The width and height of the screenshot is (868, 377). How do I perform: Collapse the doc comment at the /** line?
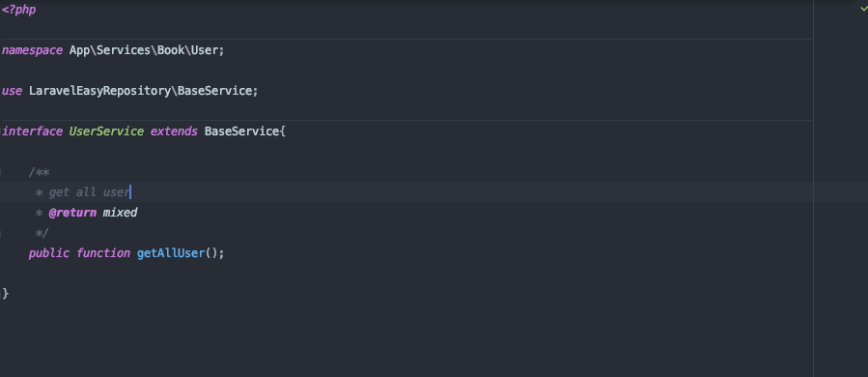pos(1,172)
